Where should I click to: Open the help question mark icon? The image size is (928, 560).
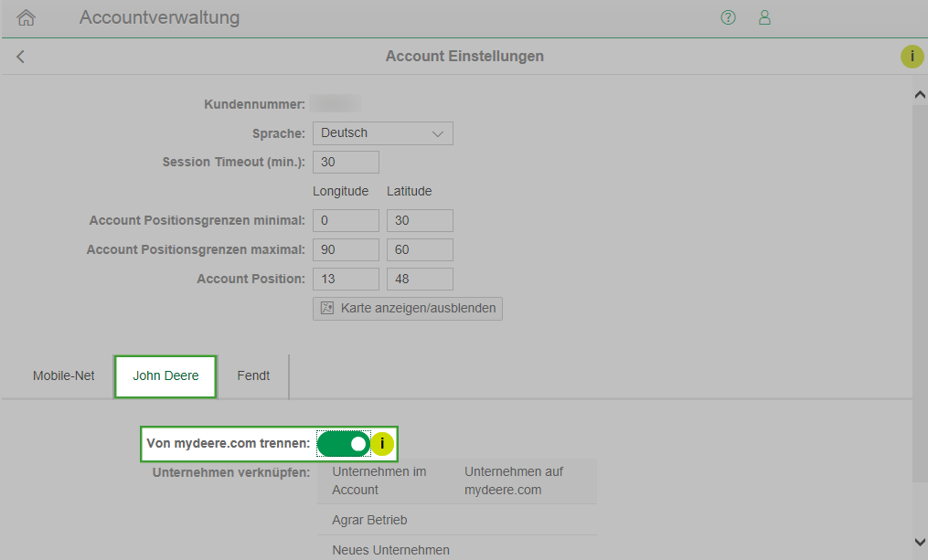(728, 17)
